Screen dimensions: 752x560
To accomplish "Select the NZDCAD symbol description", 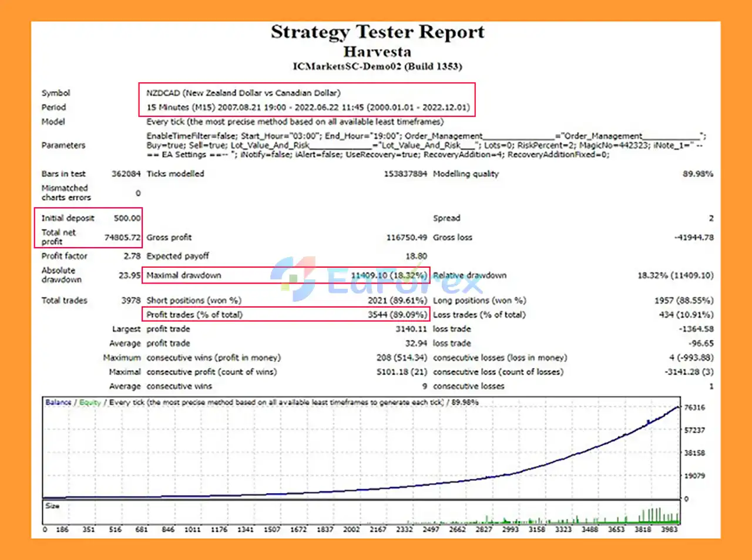I will [243, 93].
